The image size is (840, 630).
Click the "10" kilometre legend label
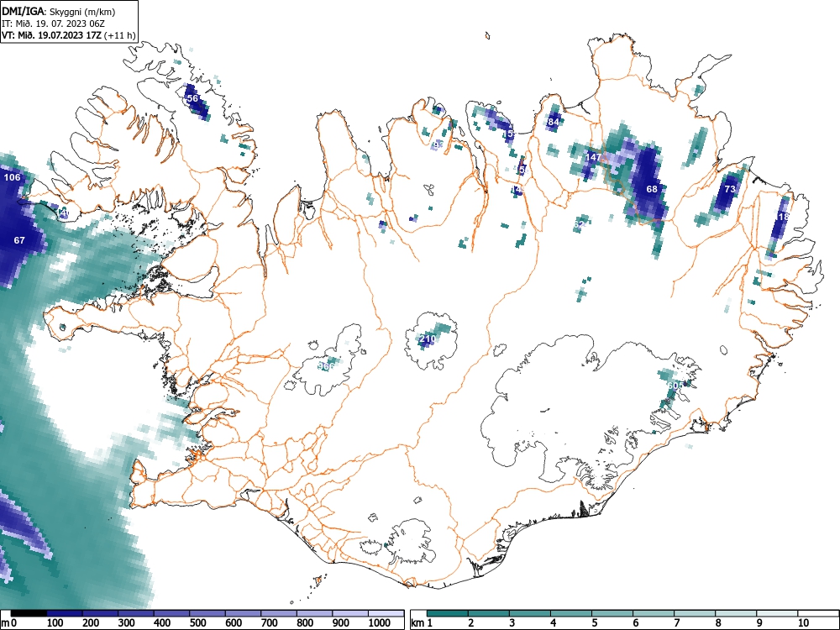click(803, 623)
